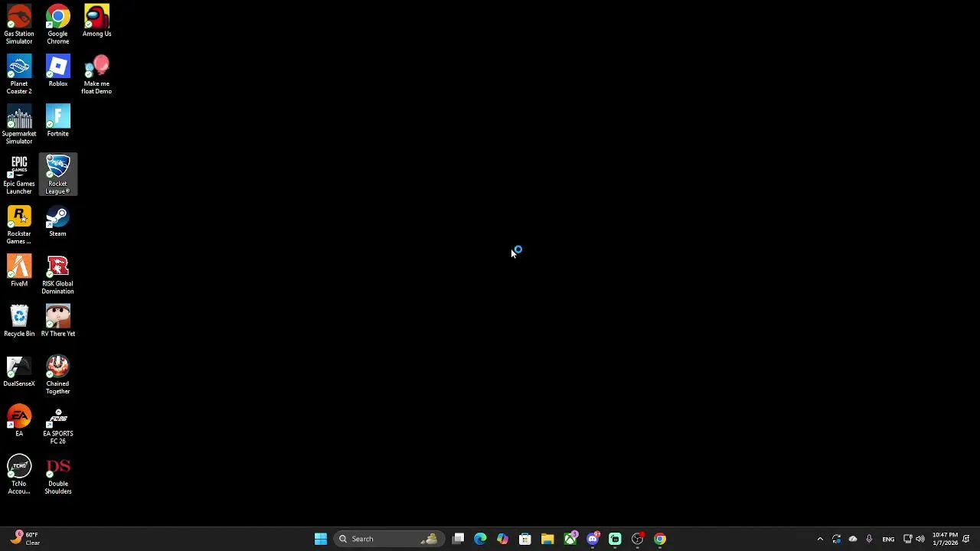The image size is (980, 551).
Task: Open Microsoft Store from the taskbar
Action: click(525, 539)
